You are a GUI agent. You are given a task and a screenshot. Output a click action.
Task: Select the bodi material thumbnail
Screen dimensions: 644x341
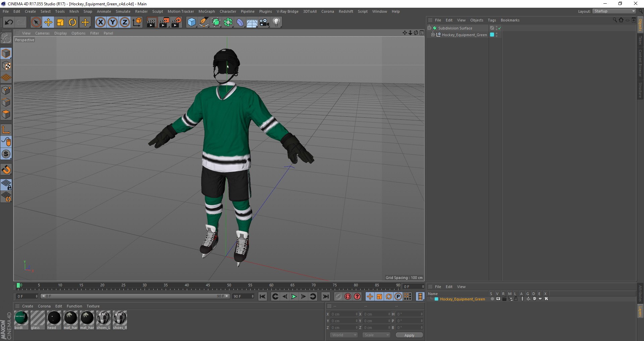tap(21, 320)
